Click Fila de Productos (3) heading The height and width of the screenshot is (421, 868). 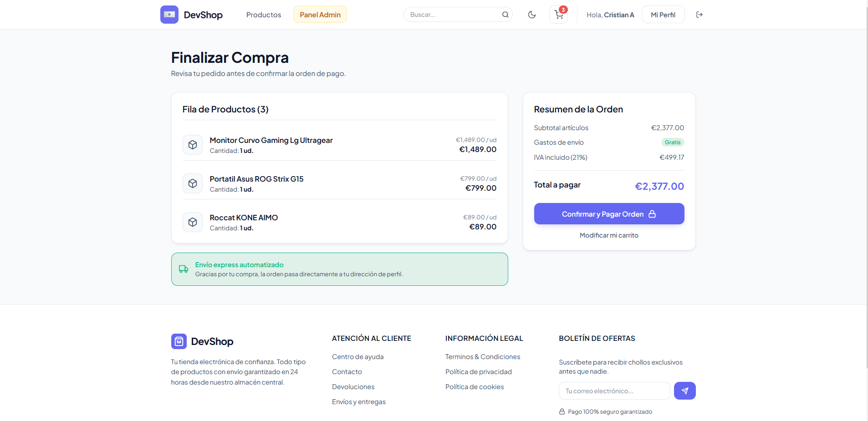point(225,109)
